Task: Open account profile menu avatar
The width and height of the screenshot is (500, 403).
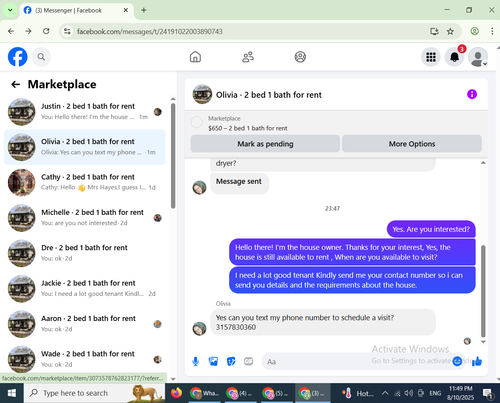Action: (478, 57)
